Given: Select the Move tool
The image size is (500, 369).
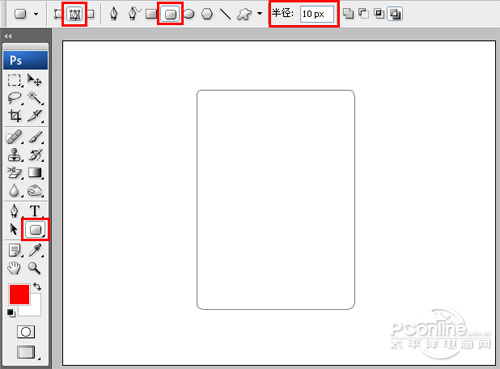Looking at the screenshot, I should 35,80.
